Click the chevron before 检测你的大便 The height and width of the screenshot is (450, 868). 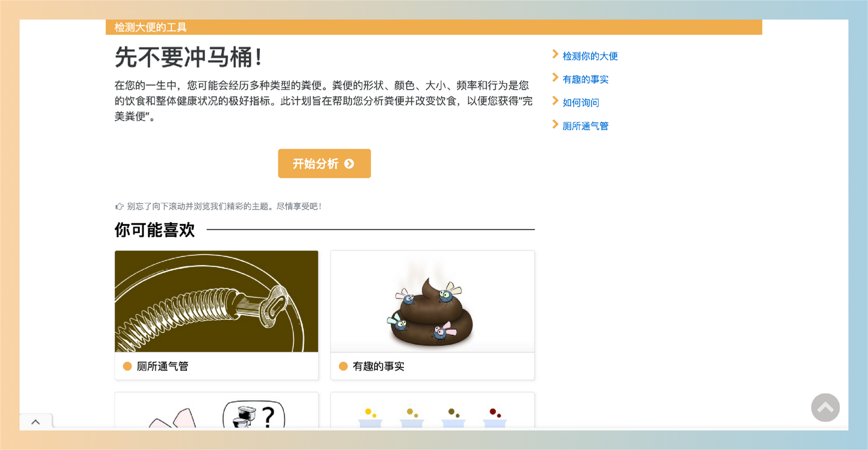point(555,54)
